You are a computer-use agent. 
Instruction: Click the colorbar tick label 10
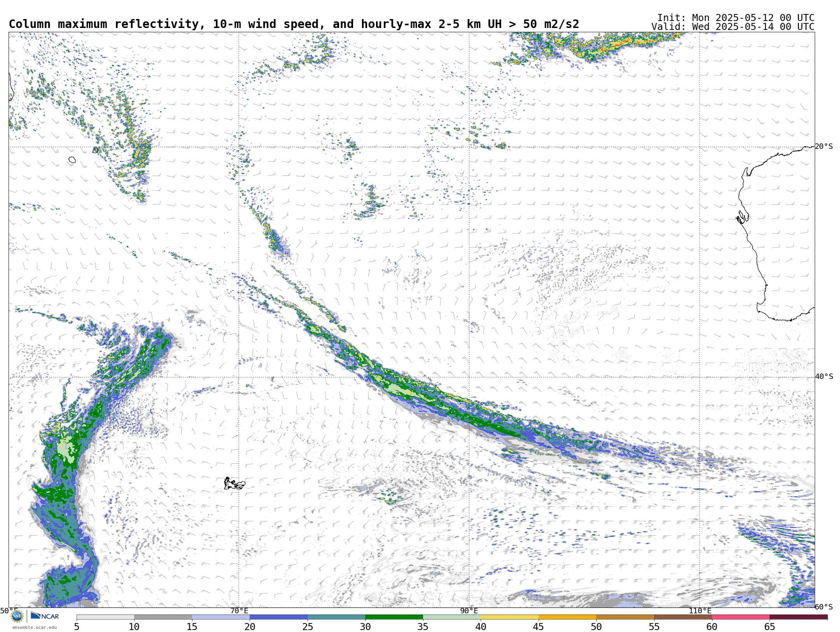[134, 627]
